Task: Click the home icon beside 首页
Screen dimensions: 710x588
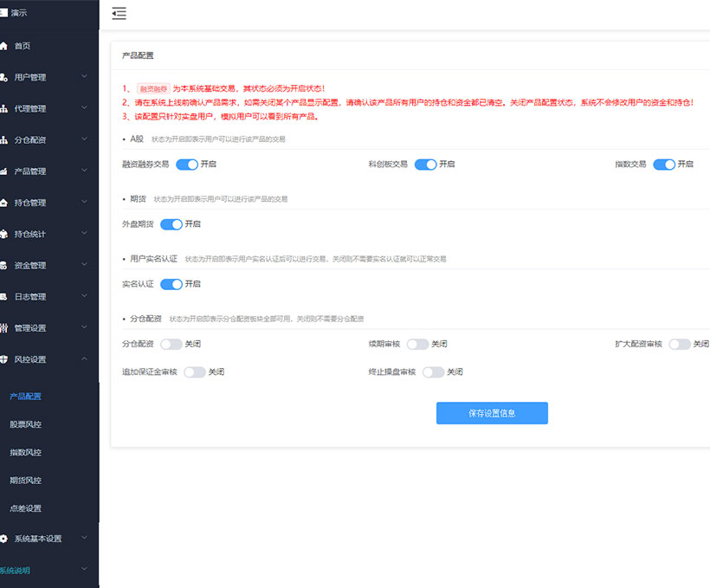Action: pyautogui.click(x=3, y=46)
